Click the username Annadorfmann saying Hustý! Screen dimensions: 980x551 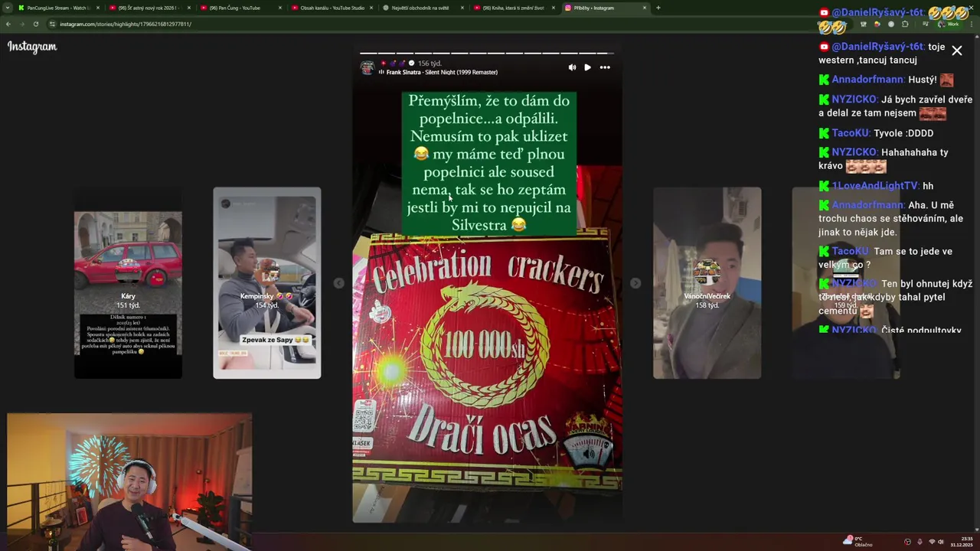pos(867,80)
